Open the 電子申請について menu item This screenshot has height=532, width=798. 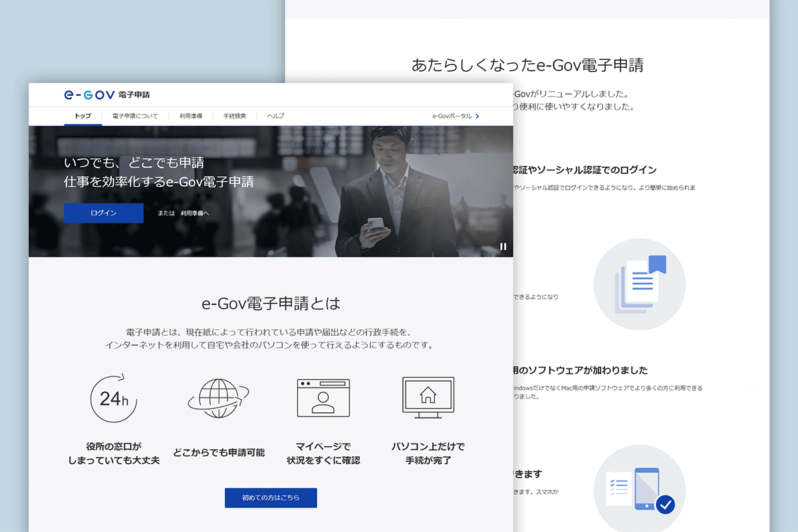(136, 116)
